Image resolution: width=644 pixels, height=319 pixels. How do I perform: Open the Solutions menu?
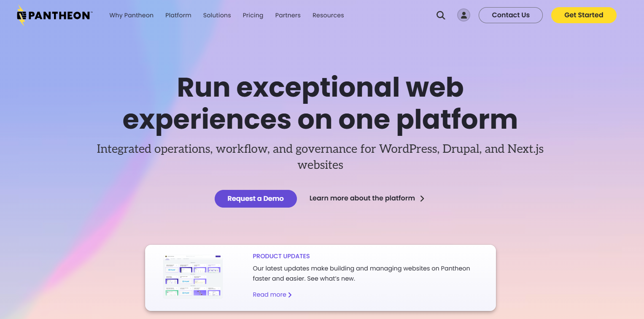217,15
